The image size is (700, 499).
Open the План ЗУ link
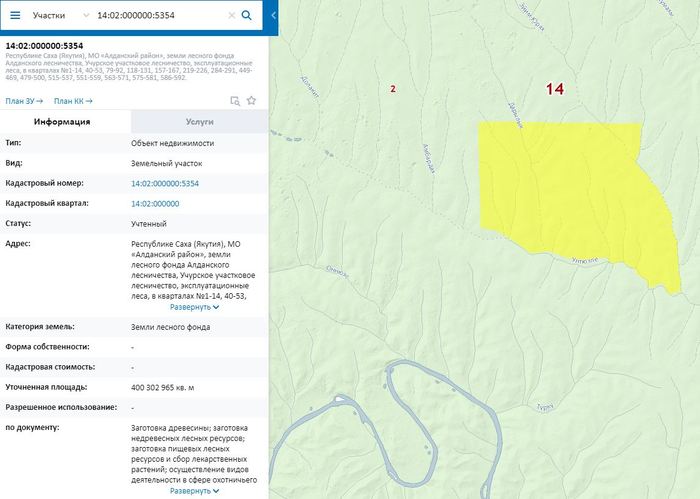coord(23,100)
